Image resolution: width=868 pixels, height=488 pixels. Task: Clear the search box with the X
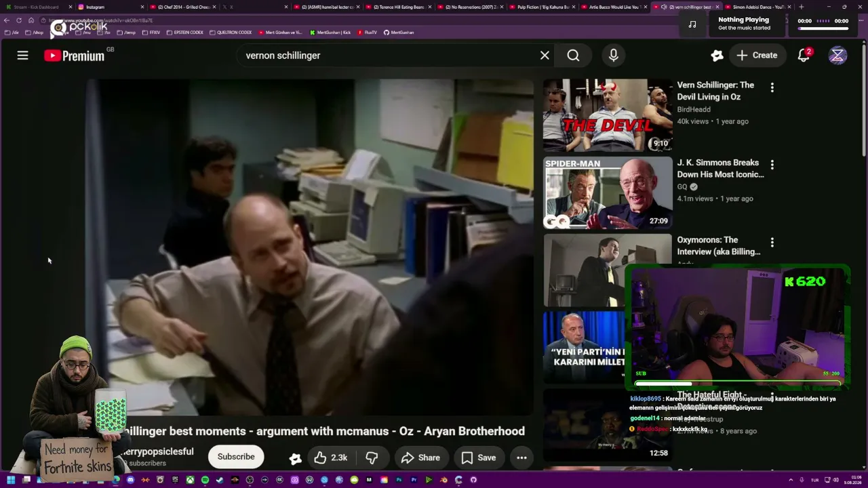click(x=545, y=56)
